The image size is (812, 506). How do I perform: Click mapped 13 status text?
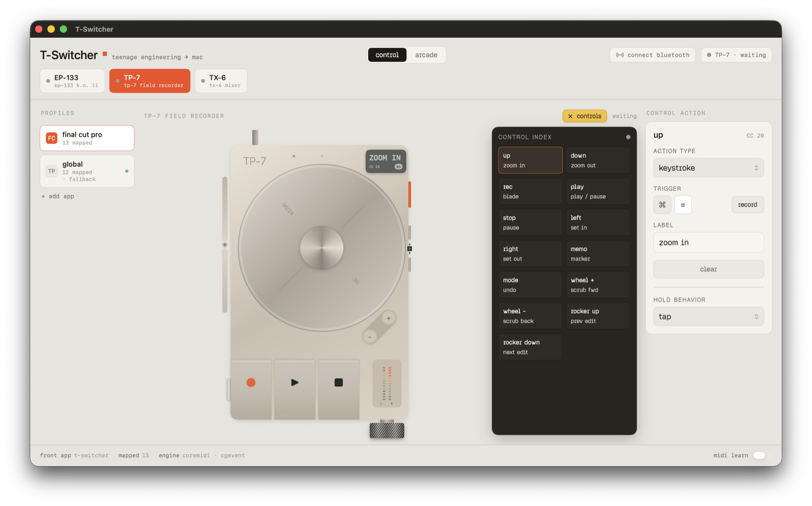click(x=134, y=455)
